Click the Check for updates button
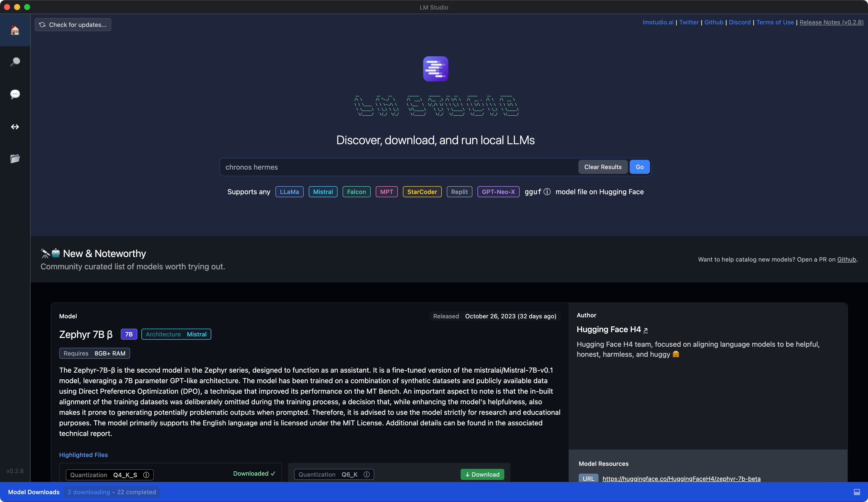 click(73, 25)
